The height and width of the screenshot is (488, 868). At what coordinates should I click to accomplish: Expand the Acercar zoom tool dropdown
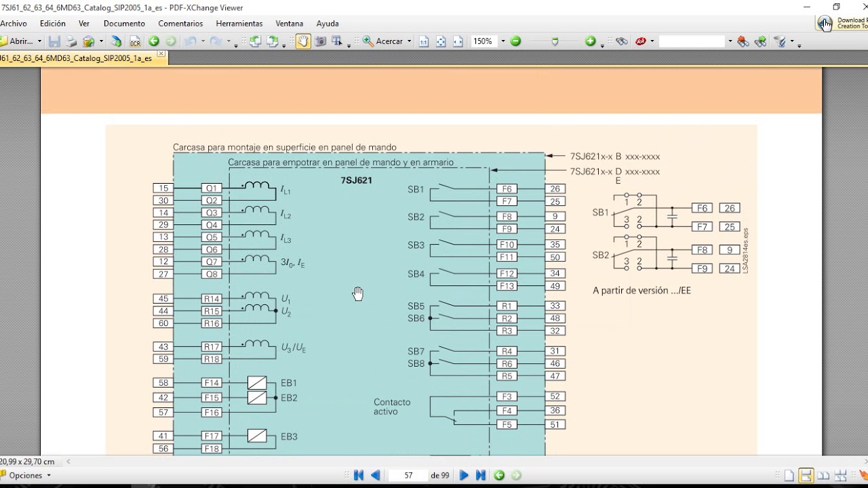coord(410,41)
